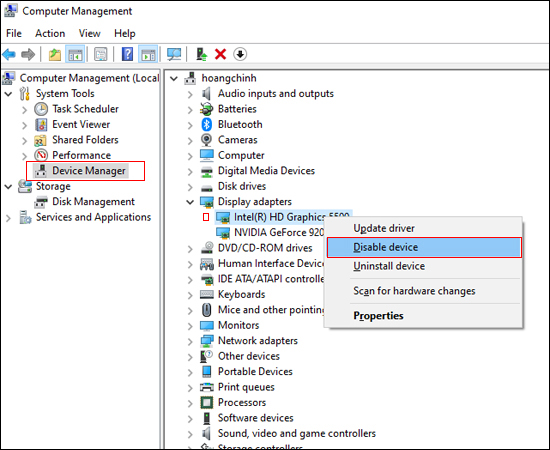This screenshot has height=450, width=550.
Task: Click the Disk Management drive icon
Action: click(41, 202)
